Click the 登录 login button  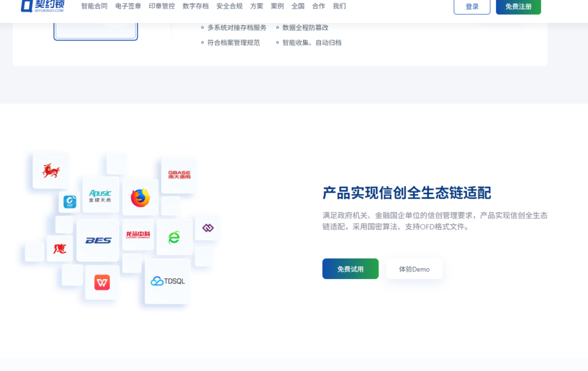pos(472,6)
